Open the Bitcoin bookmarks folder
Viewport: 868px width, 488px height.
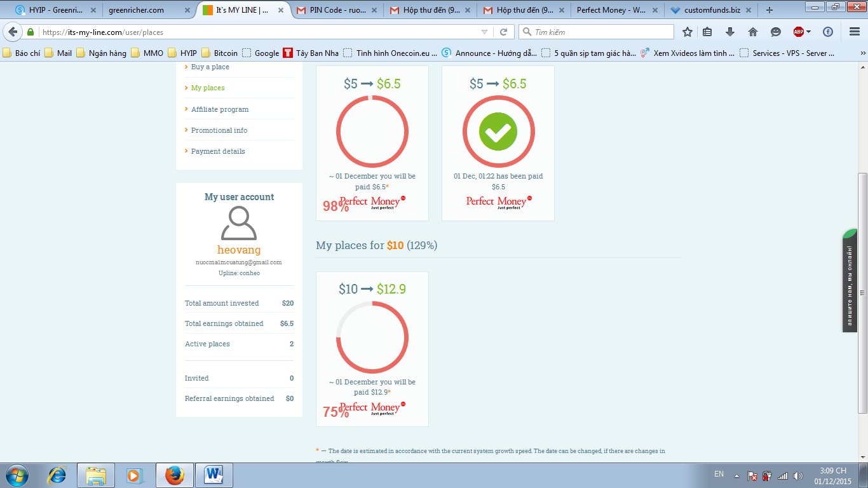point(219,53)
